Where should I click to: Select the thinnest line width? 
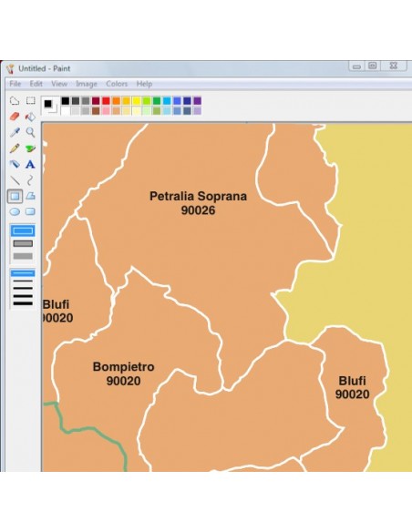click(23, 273)
